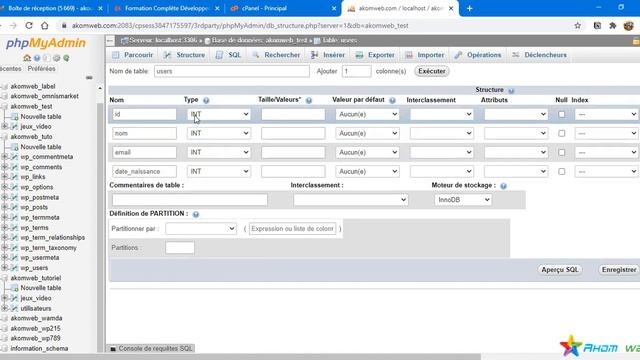Open the table-level Interclassement dropdown
Viewport: 640px width, 360px height.
tap(350, 200)
